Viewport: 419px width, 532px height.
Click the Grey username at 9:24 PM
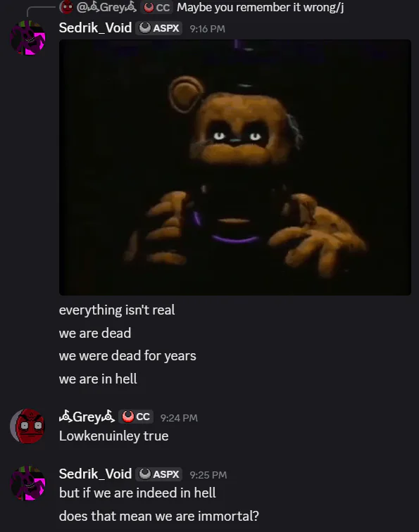tap(87, 417)
